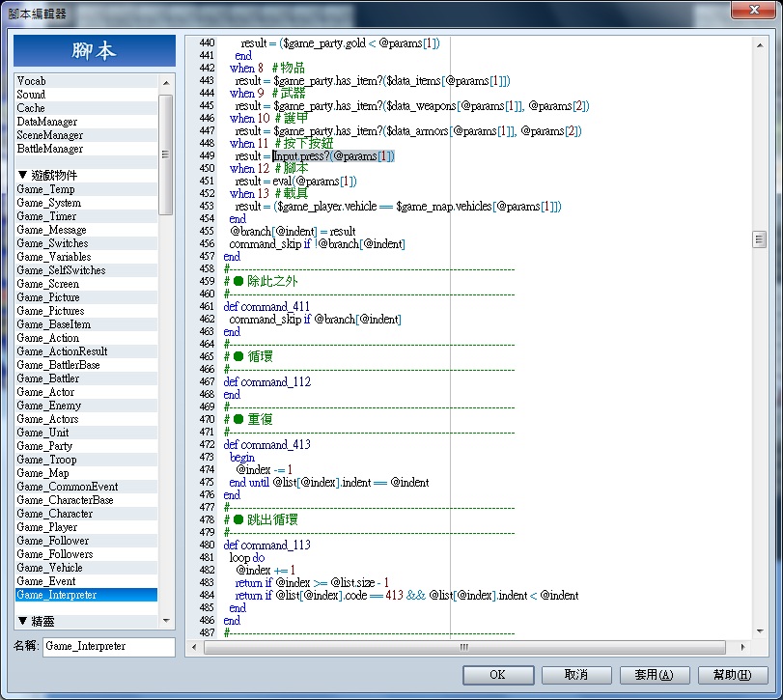Open DataManager in the script list

click(x=86, y=122)
